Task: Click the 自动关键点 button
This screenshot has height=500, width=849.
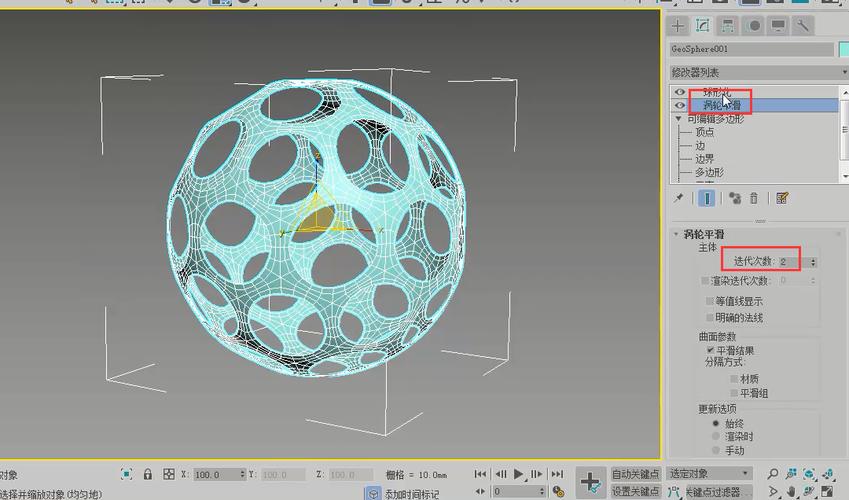Action: click(x=636, y=474)
